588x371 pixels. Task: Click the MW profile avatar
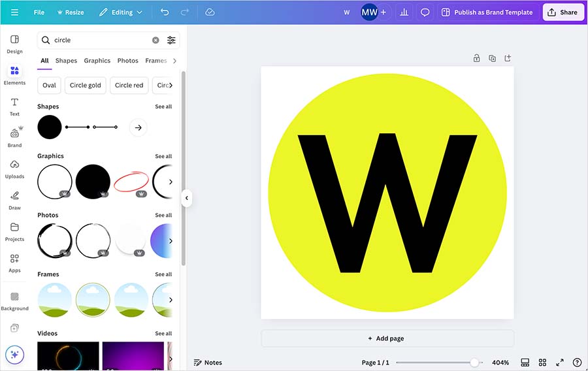click(x=369, y=12)
